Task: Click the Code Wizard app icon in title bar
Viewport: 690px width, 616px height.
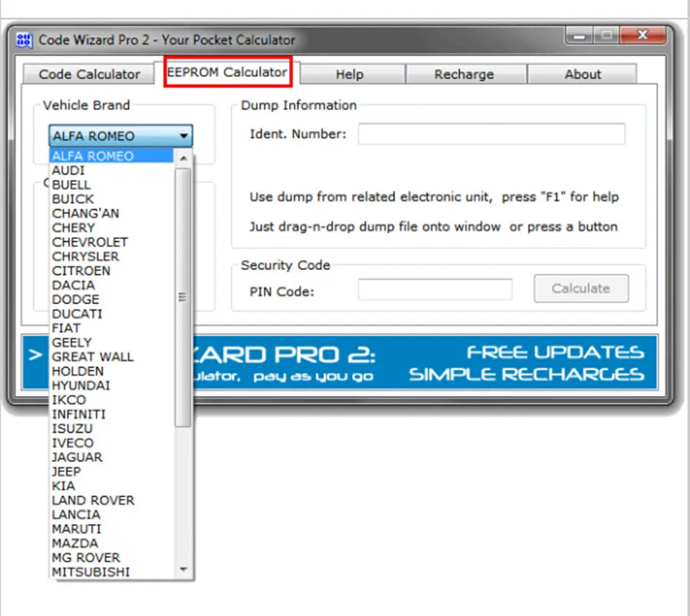Action: tap(24, 40)
